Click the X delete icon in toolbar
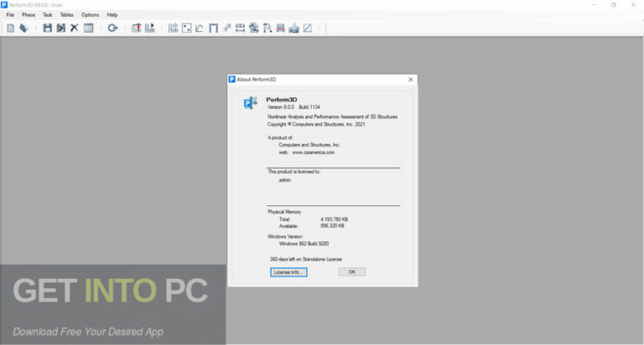Screen dimensions: 644x345 [75, 28]
